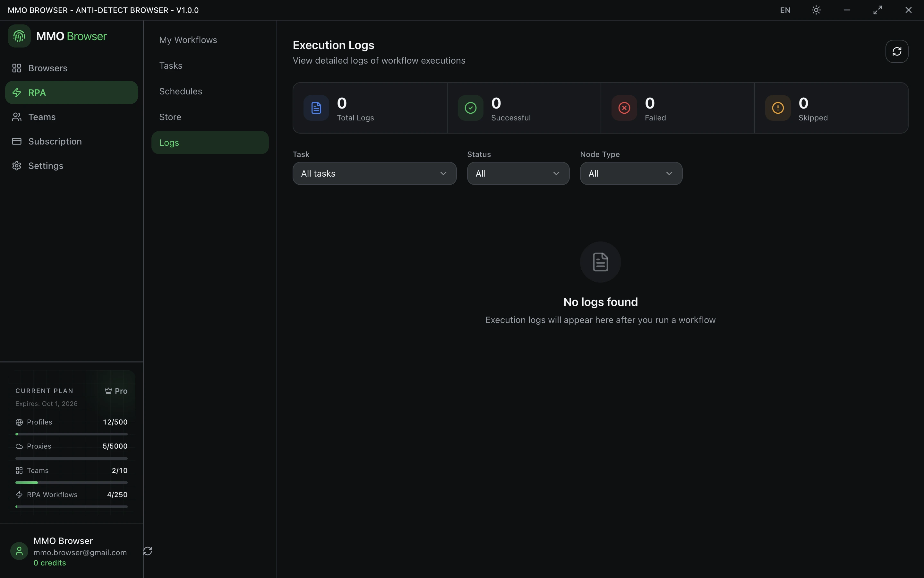Refresh execution logs with top-right refresh icon
The width and height of the screenshot is (924, 578).
point(896,51)
